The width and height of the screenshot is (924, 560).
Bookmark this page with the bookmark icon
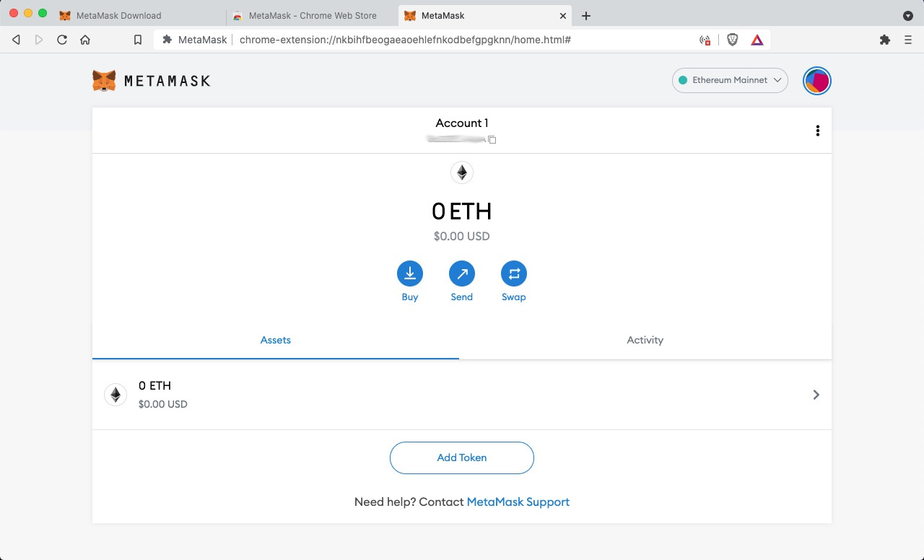click(x=138, y=40)
